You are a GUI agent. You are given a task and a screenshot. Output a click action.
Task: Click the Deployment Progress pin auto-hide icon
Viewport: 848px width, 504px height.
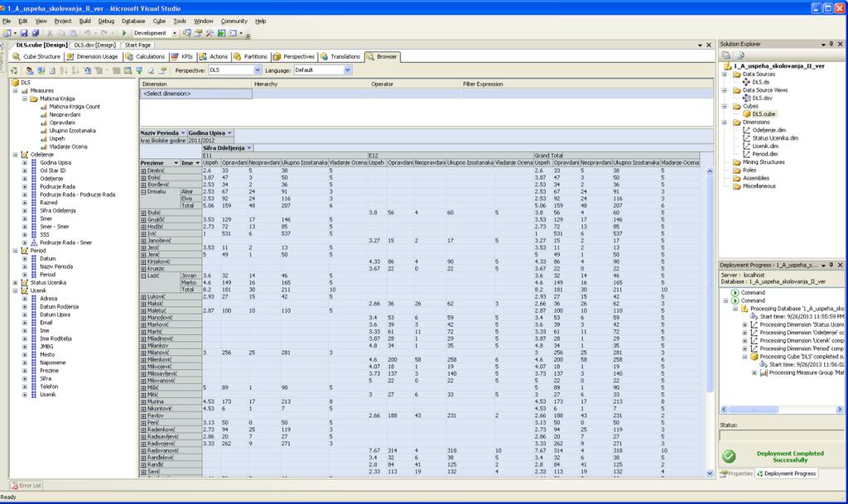pos(831,265)
